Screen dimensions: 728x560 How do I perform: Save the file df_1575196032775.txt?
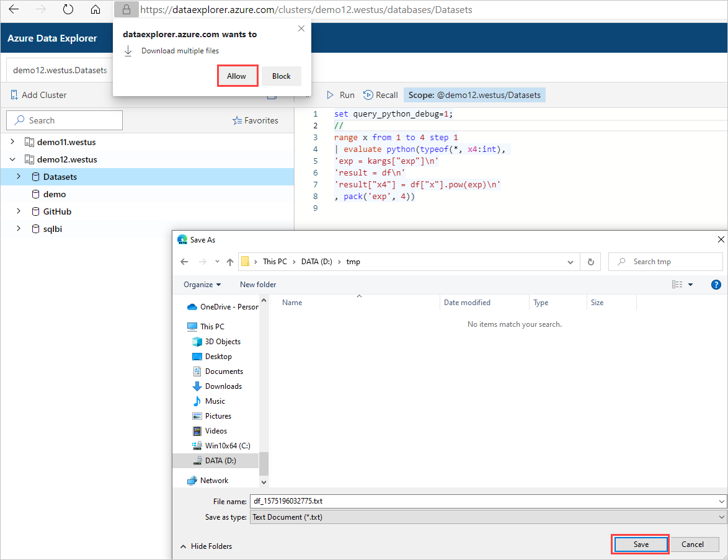pos(640,544)
